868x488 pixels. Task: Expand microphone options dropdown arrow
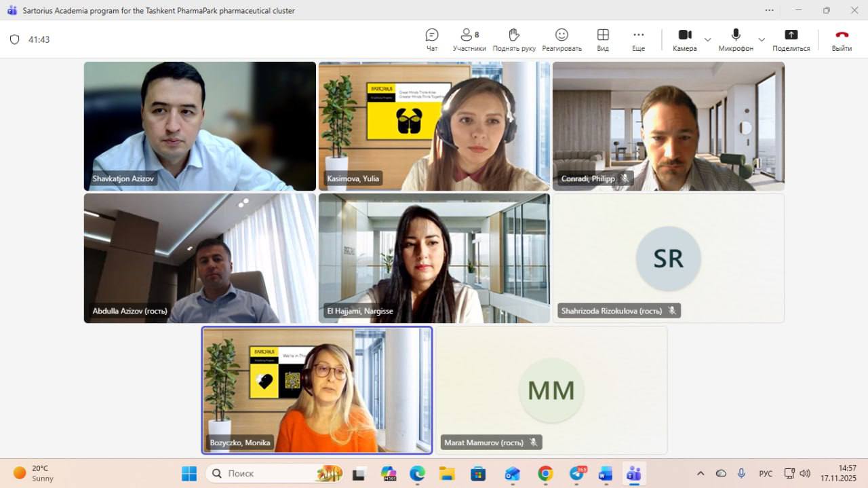click(x=762, y=39)
